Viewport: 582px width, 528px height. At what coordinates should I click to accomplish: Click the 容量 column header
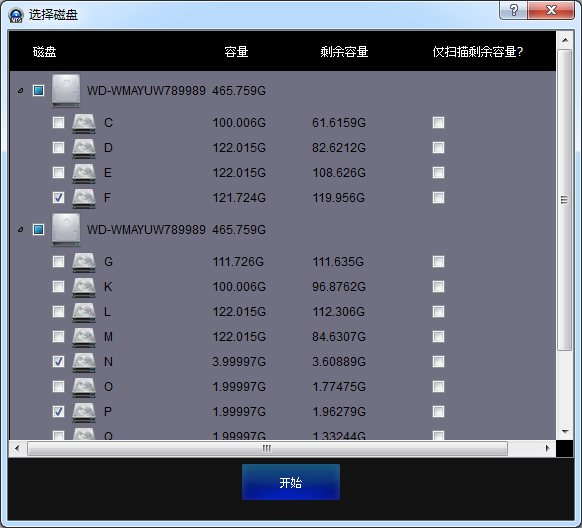coord(236,52)
